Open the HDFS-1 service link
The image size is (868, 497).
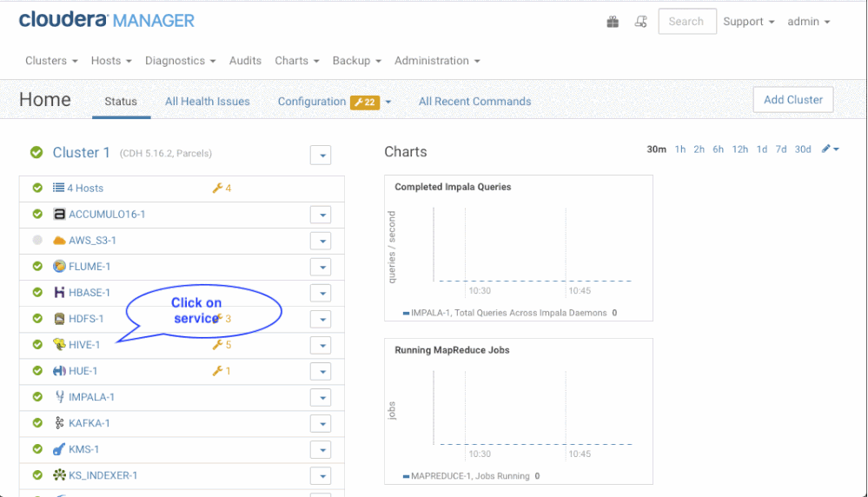pyautogui.click(x=86, y=319)
